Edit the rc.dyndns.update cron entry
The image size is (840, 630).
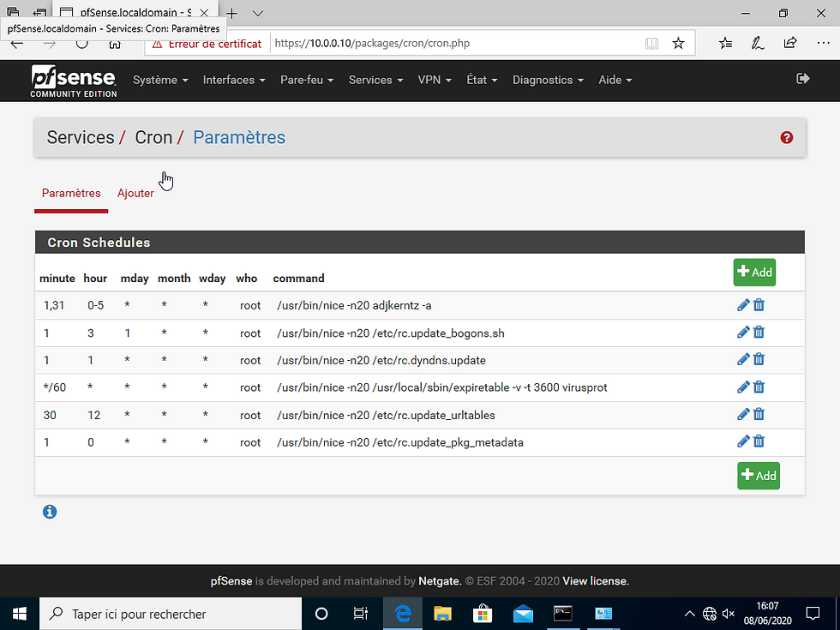pyautogui.click(x=743, y=359)
